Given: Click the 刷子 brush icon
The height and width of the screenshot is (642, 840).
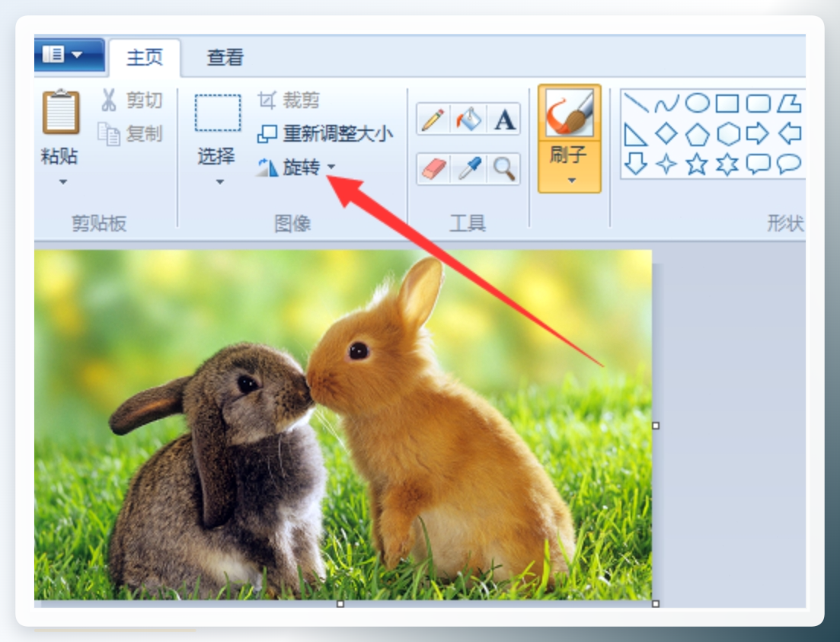Looking at the screenshot, I should click(570, 113).
